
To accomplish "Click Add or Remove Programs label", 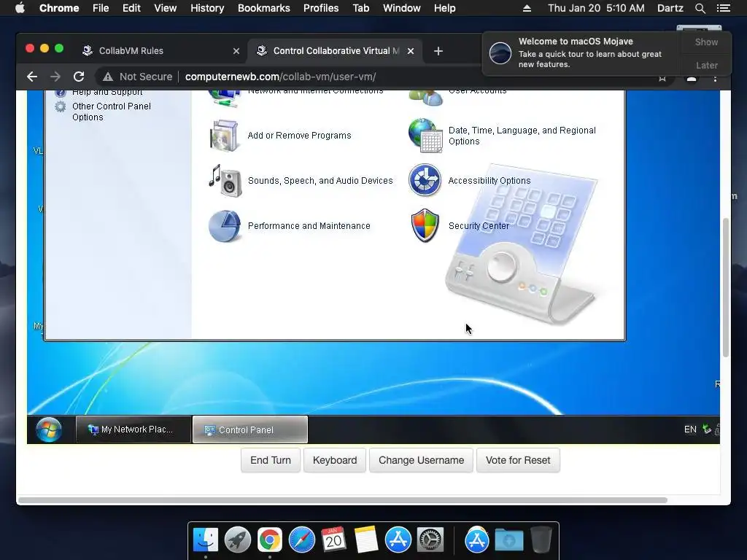I will (299, 136).
